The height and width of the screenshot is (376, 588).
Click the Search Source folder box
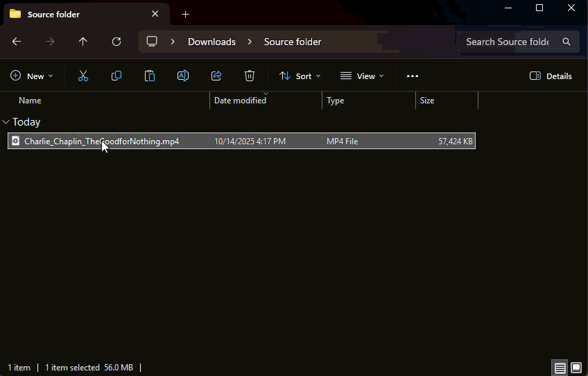(507, 42)
